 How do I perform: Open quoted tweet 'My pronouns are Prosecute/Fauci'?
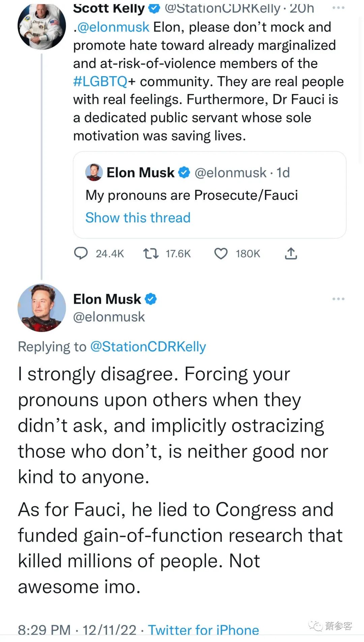pyautogui.click(x=210, y=195)
